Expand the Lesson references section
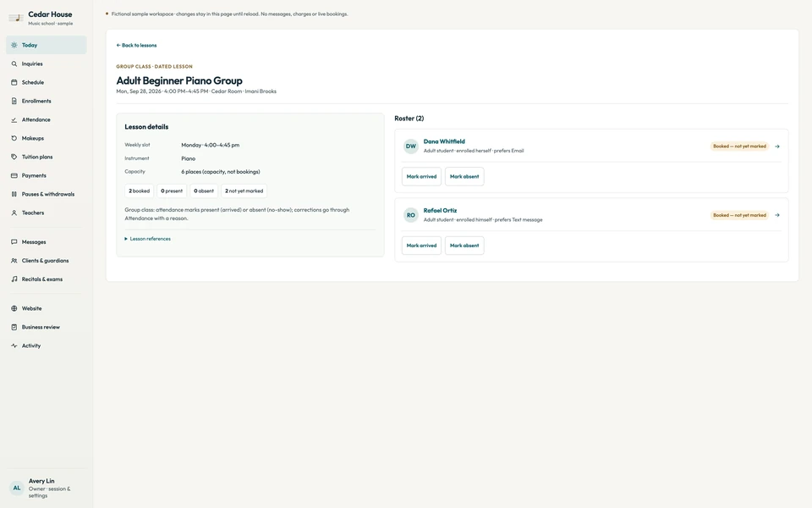The height and width of the screenshot is (508, 812). point(147,239)
